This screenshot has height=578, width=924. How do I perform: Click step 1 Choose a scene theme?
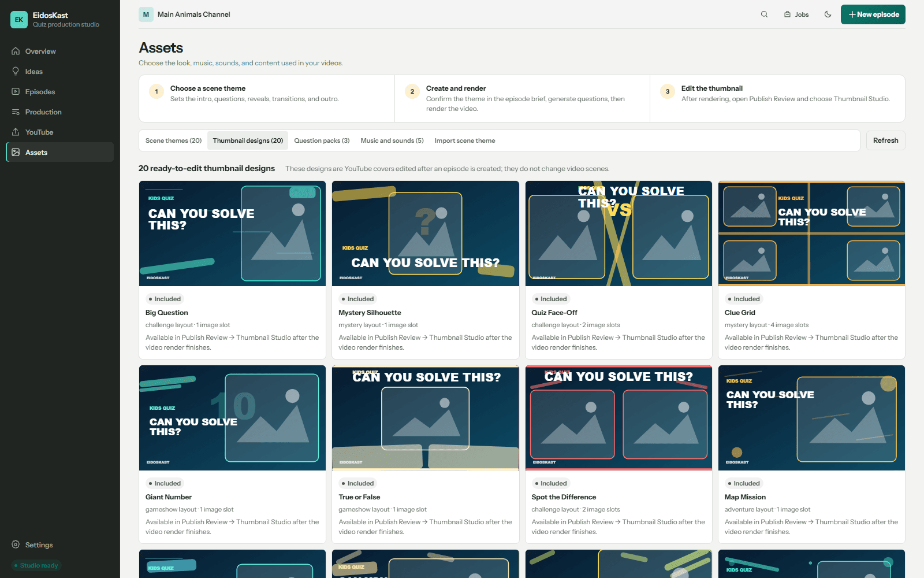[267, 98]
